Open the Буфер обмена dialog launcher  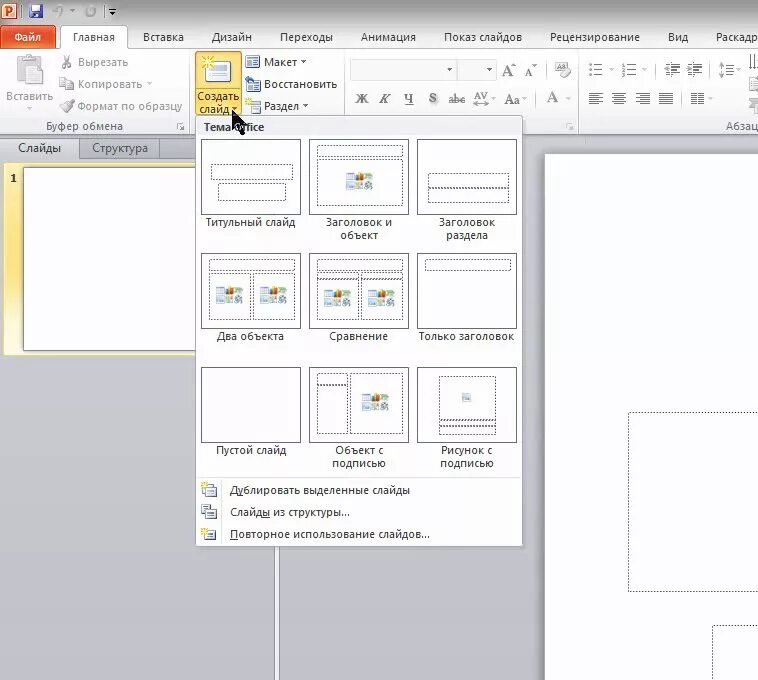pos(180,127)
